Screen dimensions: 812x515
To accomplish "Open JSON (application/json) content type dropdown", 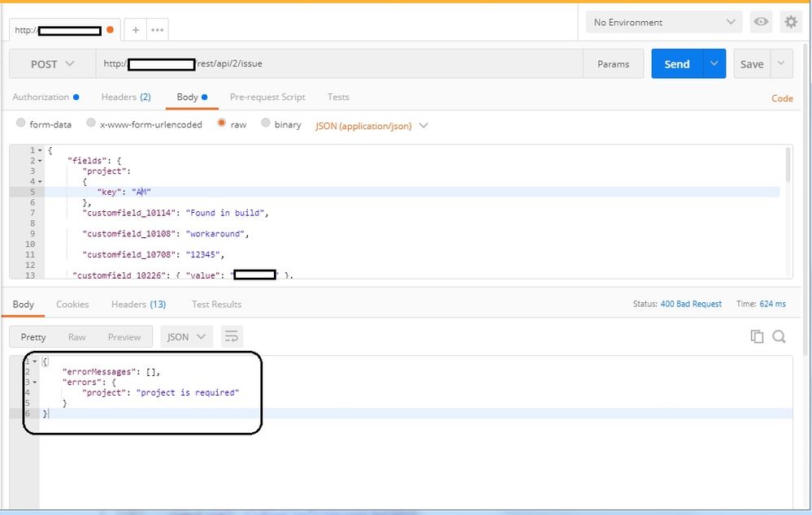I will click(x=371, y=126).
